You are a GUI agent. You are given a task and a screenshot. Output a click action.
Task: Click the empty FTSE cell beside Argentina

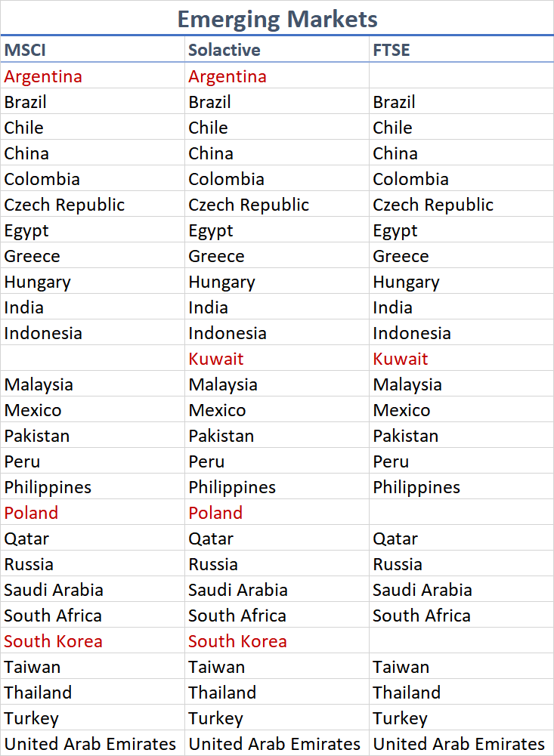(461, 76)
